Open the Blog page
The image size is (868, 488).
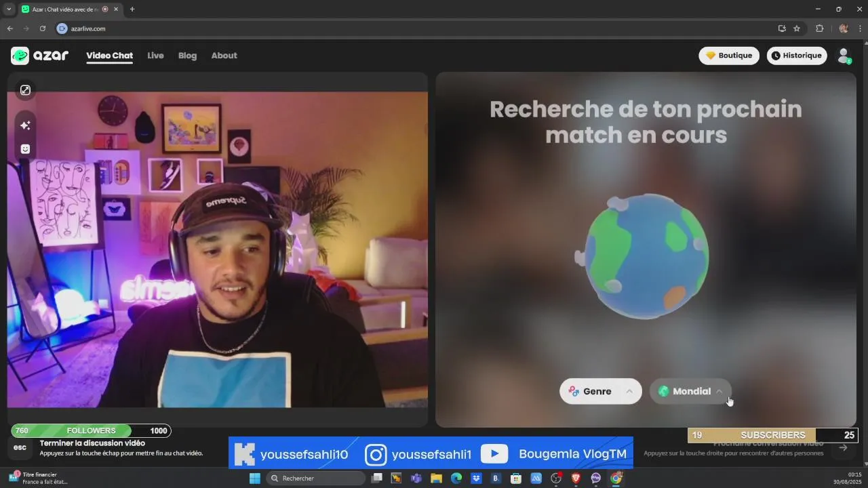pos(187,56)
